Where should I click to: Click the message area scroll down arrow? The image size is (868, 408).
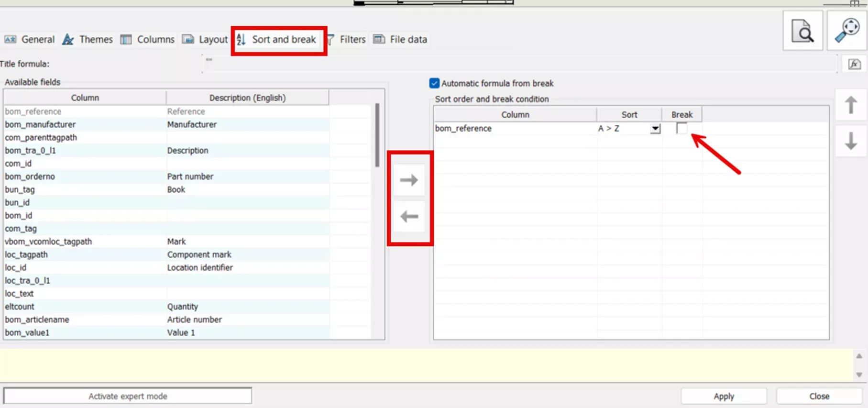coord(859,375)
